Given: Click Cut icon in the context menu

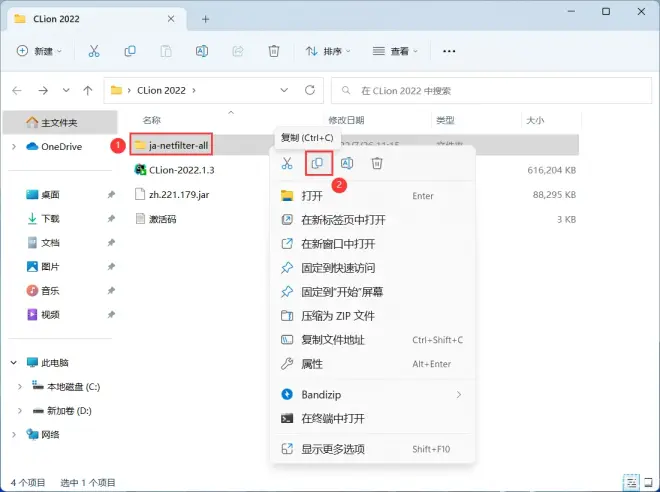Looking at the screenshot, I should (287, 163).
